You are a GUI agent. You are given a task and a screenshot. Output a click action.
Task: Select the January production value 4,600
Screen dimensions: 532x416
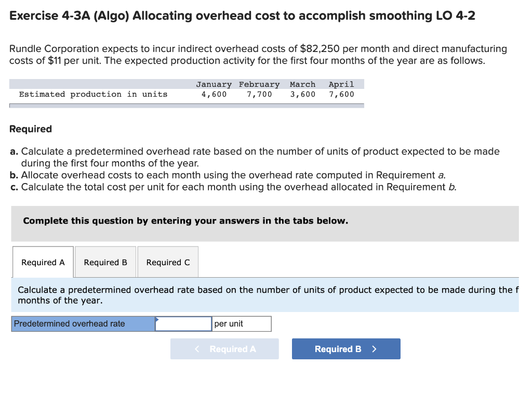(x=214, y=94)
